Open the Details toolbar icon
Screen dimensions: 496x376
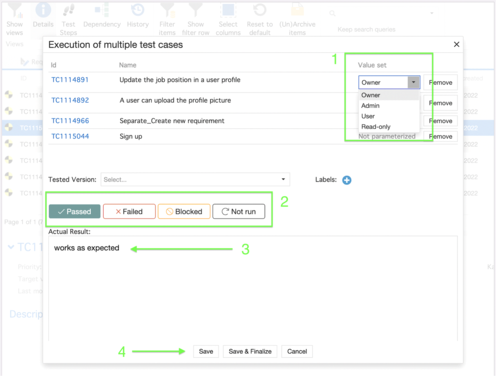(43, 16)
